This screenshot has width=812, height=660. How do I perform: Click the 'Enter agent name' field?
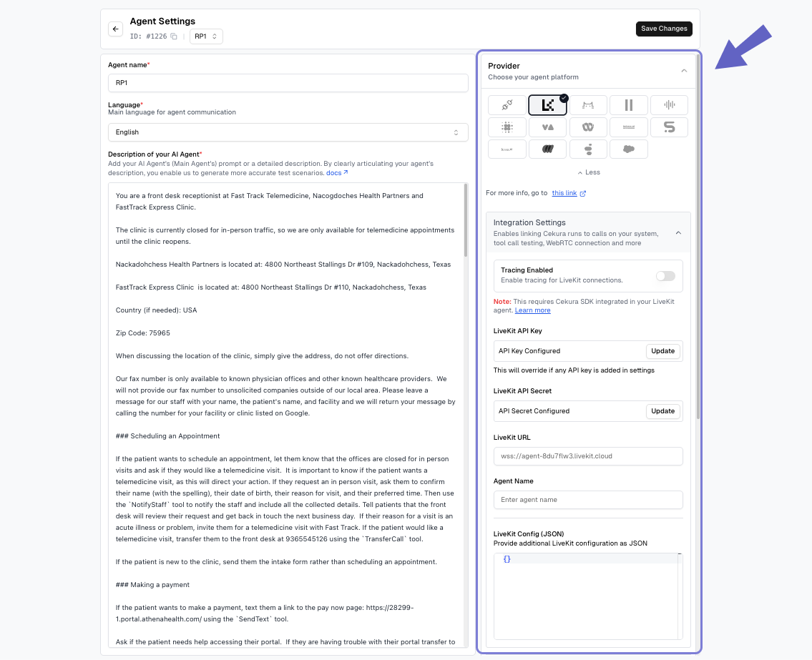588,500
